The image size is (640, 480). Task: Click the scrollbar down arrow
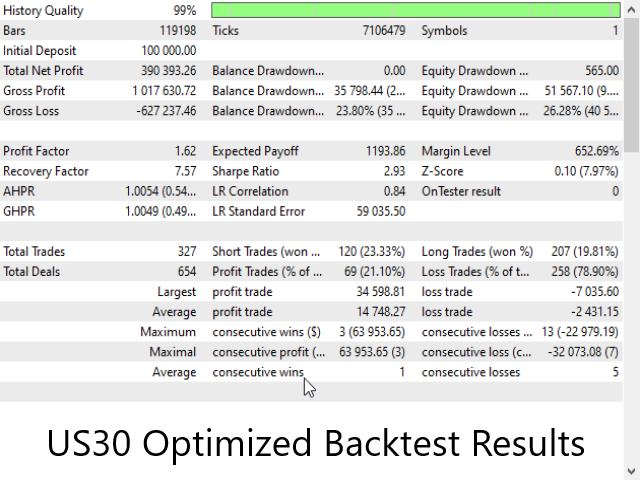tap(631, 471)
